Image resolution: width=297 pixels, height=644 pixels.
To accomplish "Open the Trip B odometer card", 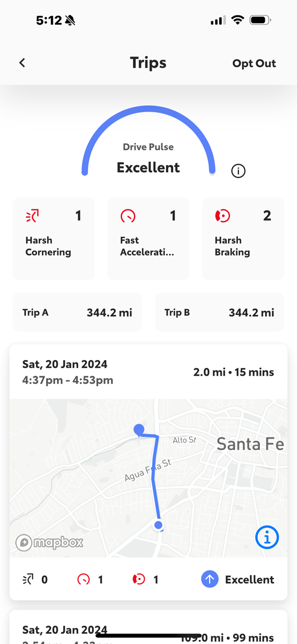I will click(x=219, y=312).
